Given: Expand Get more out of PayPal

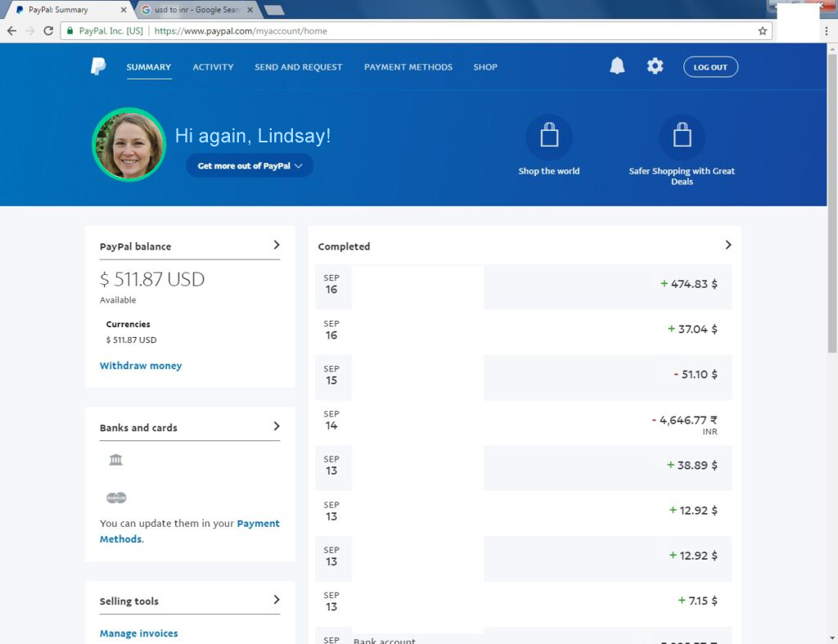Looking at the screenshot, I should pos(250,165).
